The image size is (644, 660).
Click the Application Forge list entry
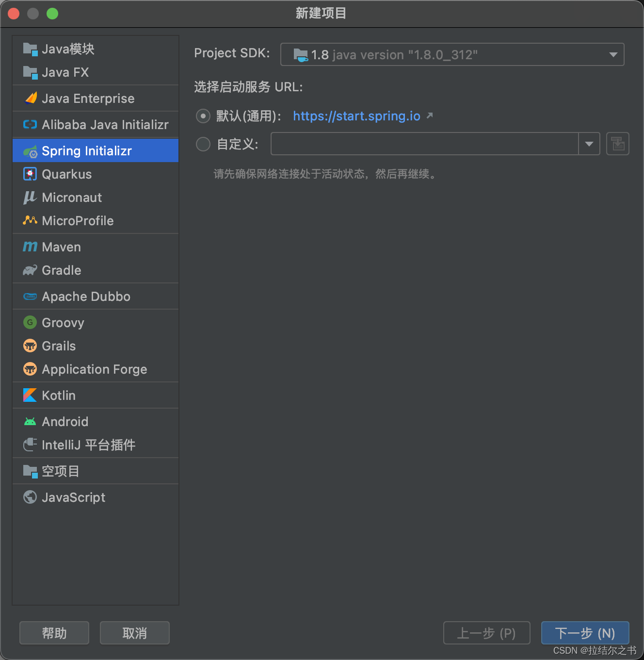pyautogui.click(x=96, y=369)
